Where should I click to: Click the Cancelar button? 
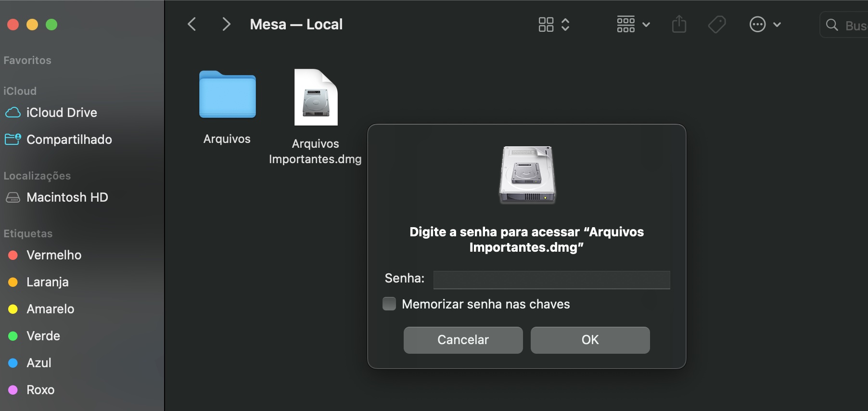463,340
